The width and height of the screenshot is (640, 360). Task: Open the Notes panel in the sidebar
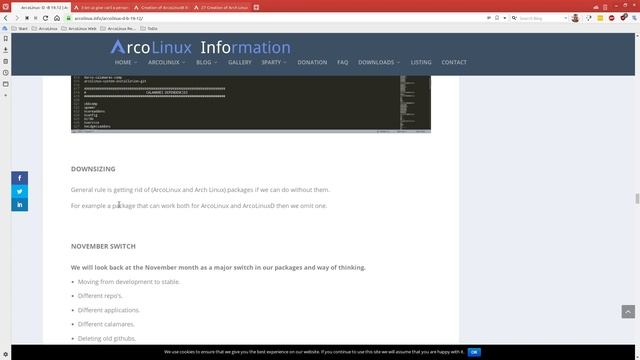(5, 61)
